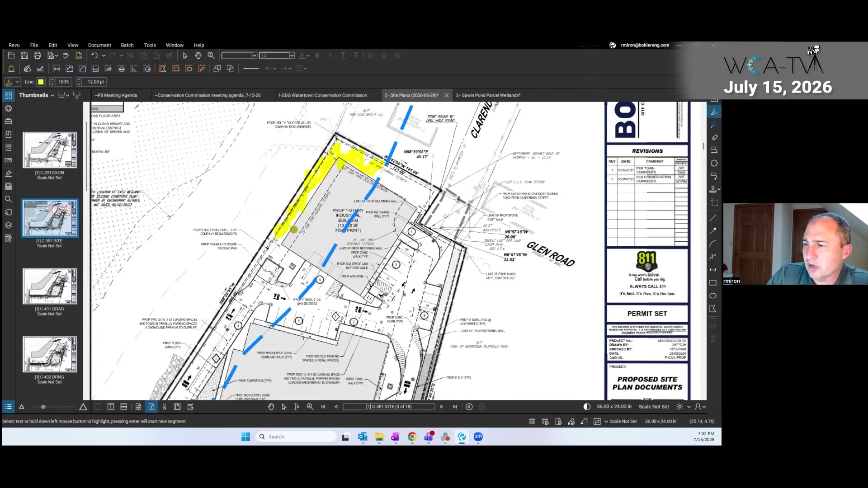This screenshot has height=488, width=868.
Task: Select the Cloud markup tool
Action: (x=714, y=163)
